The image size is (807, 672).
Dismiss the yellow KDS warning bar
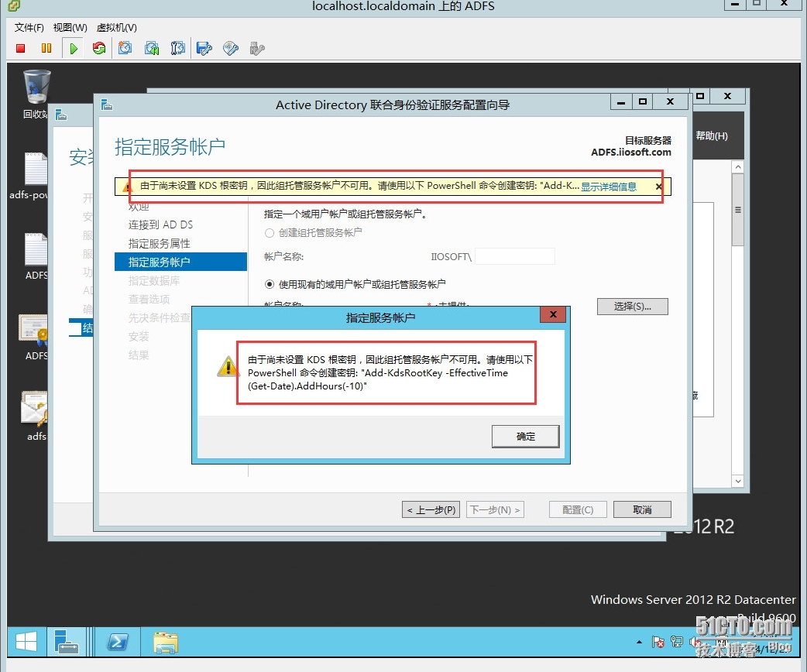(659, 187)
